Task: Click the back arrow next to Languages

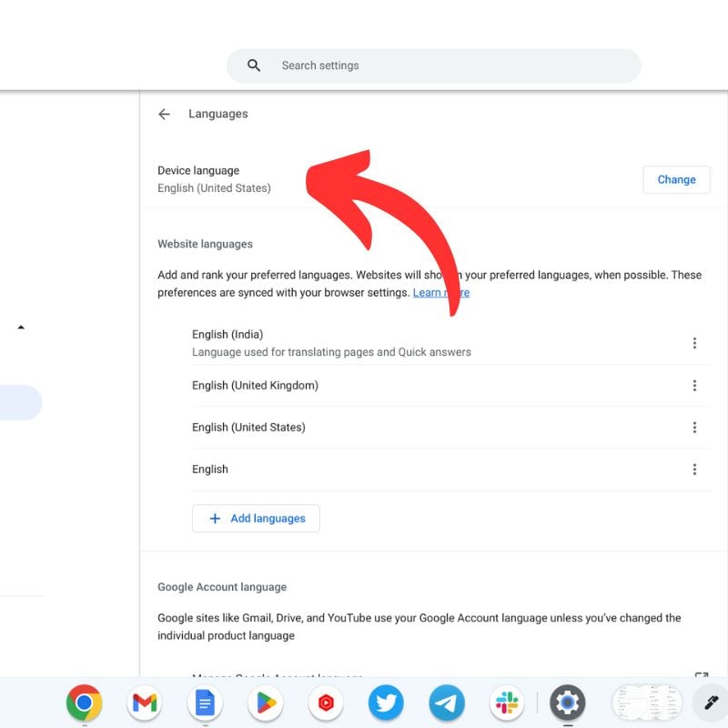Action: point(164,114)
